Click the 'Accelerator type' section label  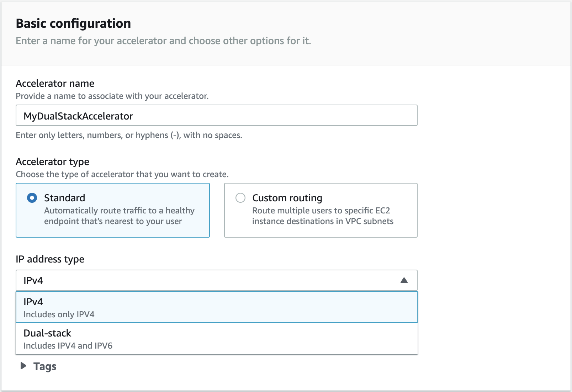52,162
